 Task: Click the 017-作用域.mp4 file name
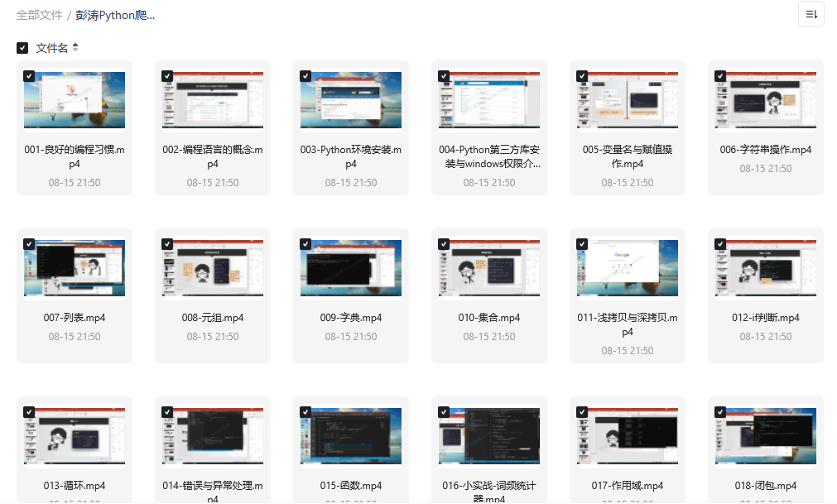tap(628, 486)
